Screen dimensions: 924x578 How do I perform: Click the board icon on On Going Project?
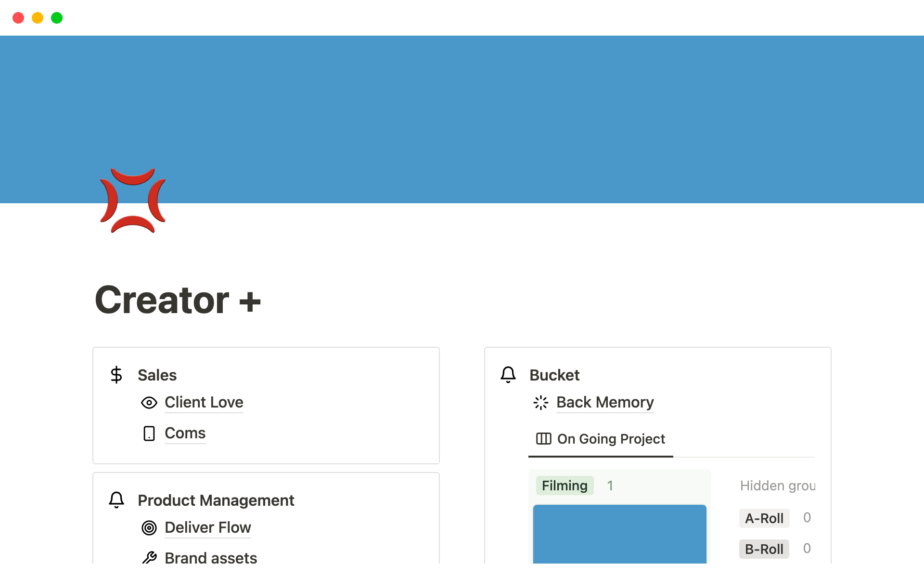point(544,439)
